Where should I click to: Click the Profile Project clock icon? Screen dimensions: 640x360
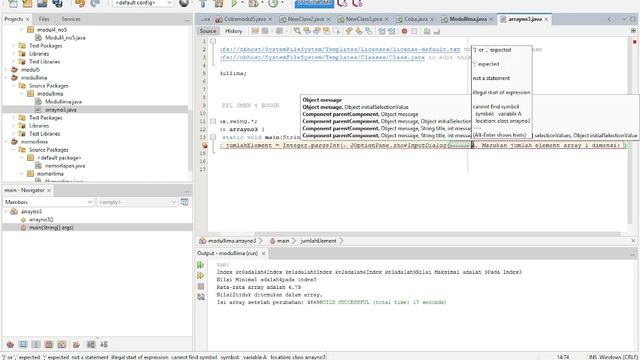pyautogui.click(x=273, y=3)
